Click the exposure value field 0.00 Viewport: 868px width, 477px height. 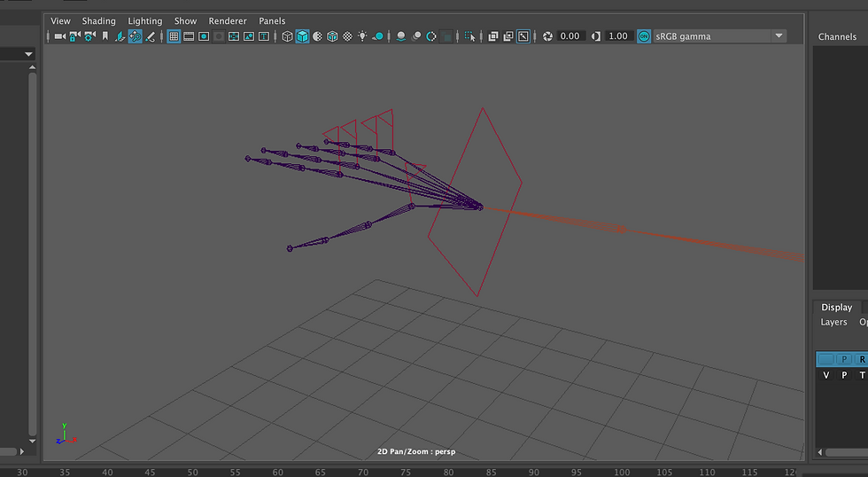click(570, 36)
